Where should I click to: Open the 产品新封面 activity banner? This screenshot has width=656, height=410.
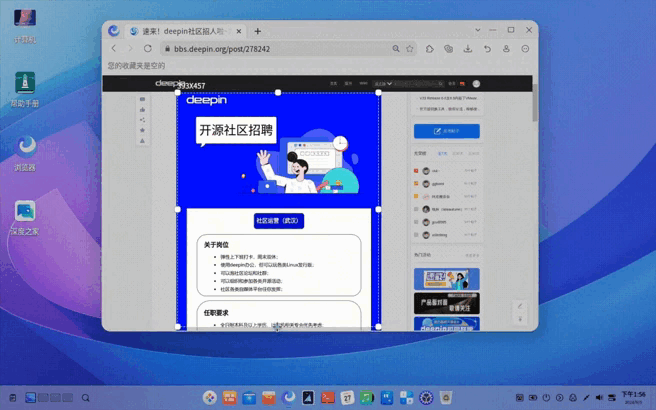click(447, 303)
